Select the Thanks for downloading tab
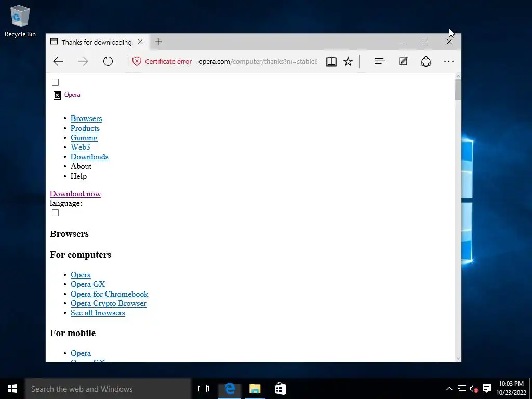Screen dimensions: 532x399 97,42
